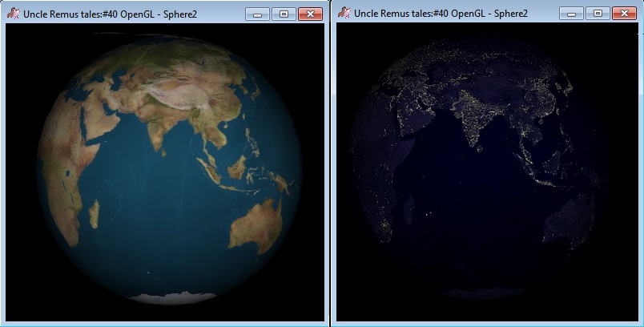Screen dimensions: 644x327
Task: Minimize the right night Earth window
Action: (571, 14)
